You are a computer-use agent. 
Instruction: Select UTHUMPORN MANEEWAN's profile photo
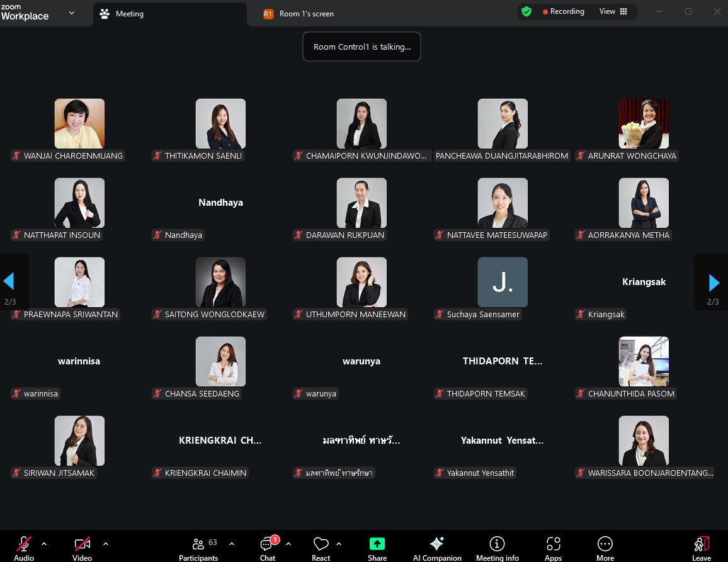click(x=361, y=282)
